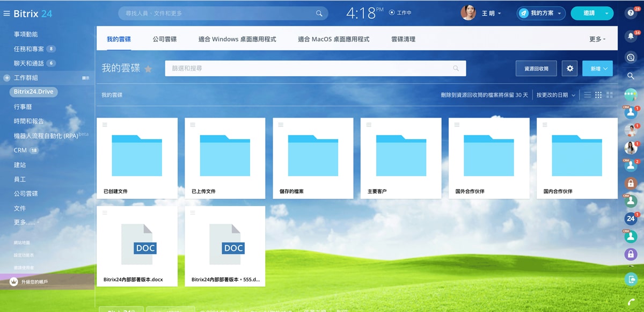Open 聊天和通話 in the left menu
644x312 pixels.
click(x=29, y=63)
